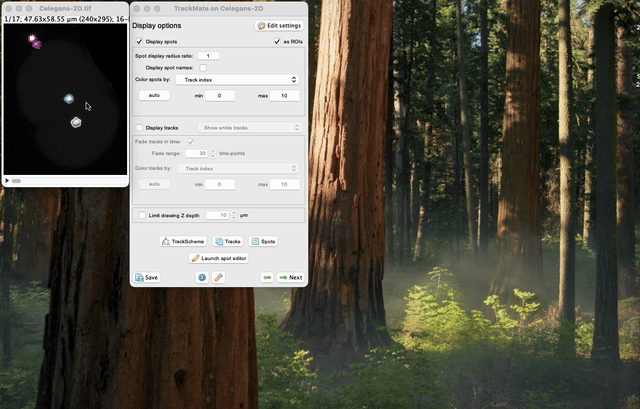Go back with the previous arrow button
640x409 pixels.
[x=267, y=277]
